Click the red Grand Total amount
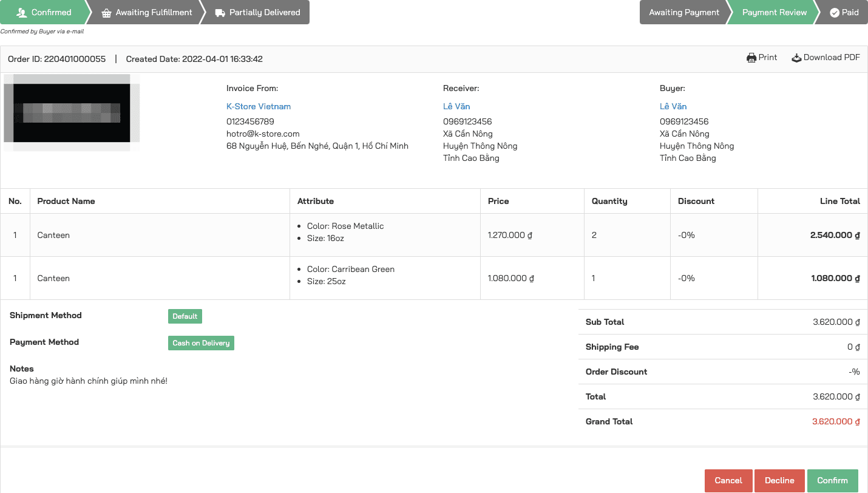The width and height of the screenshot is (868, 493). [836, 421]
